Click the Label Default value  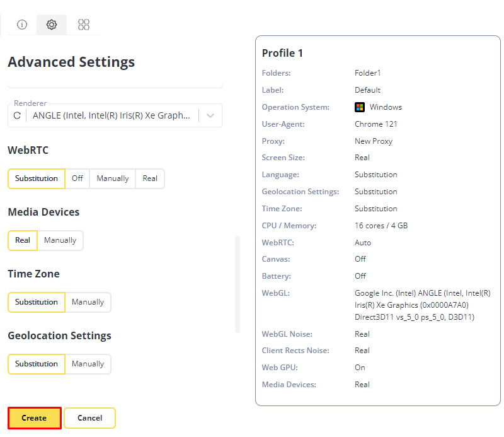[x=367, y=90]
